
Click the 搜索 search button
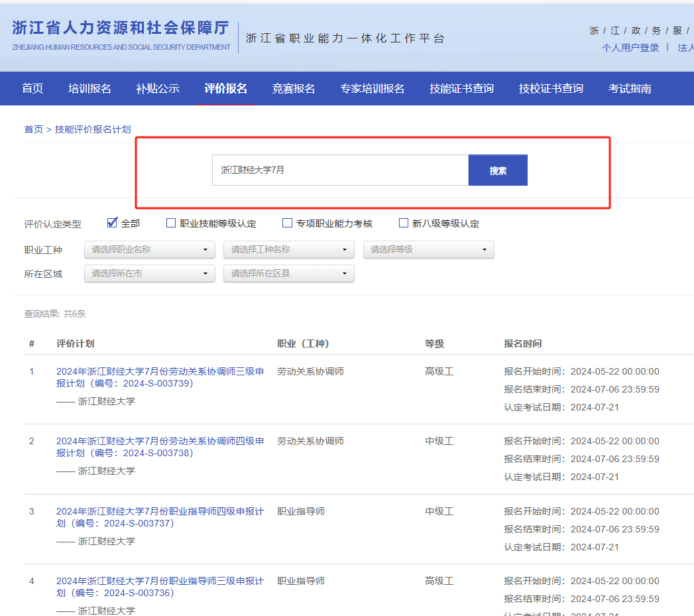click(x=498, y=170)
